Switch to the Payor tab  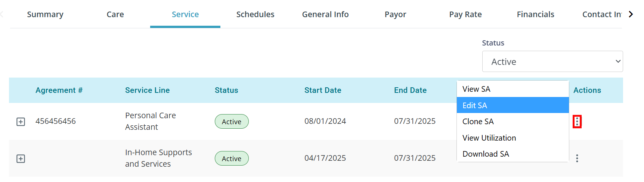click(x=395, y=14)
